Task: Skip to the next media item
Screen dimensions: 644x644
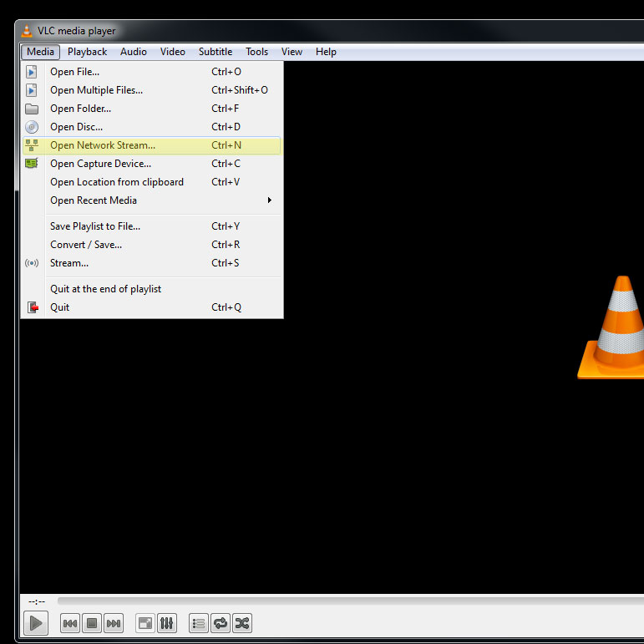Action: click(114, 623)
